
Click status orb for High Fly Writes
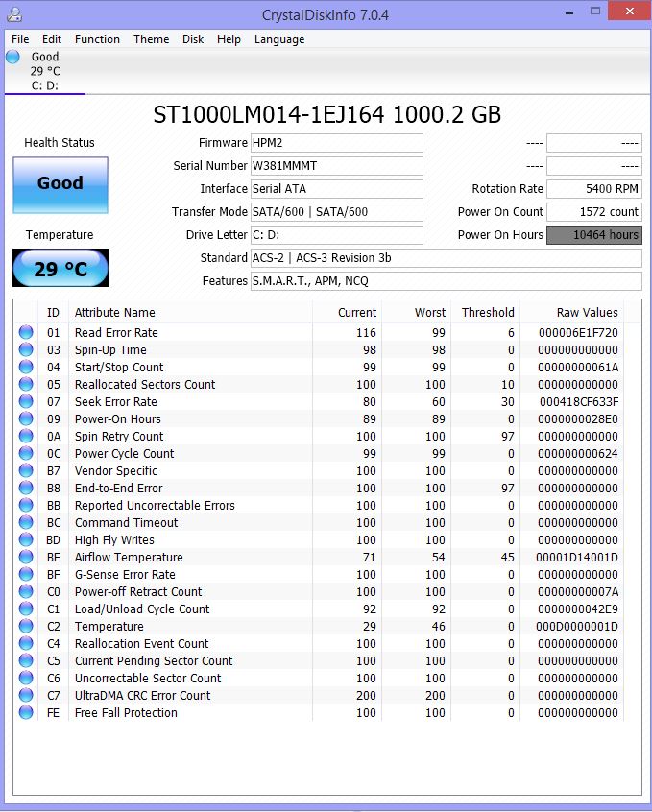pos(26,539)
